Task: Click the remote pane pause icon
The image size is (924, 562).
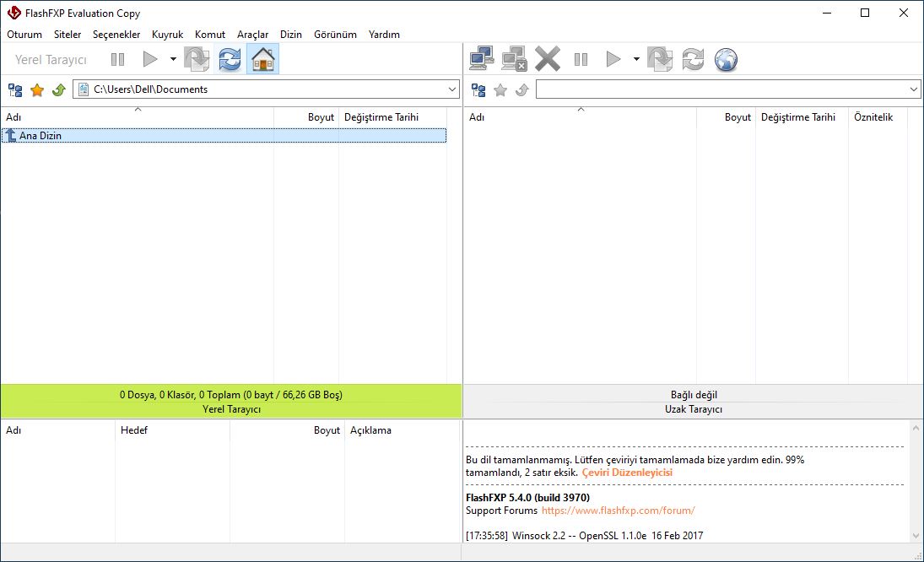Action: (x=581, y=59)
